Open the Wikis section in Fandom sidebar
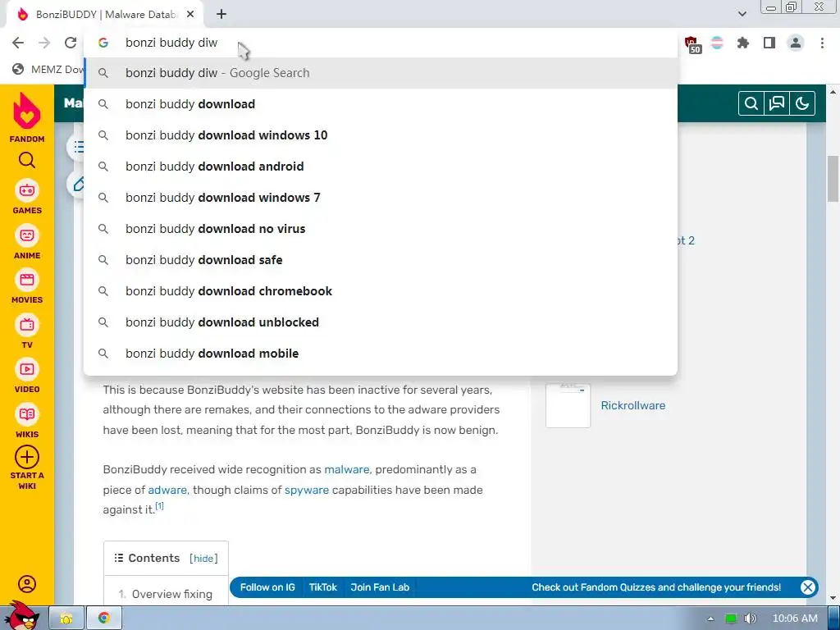840x630 pixels. click(x=27, y=421)
